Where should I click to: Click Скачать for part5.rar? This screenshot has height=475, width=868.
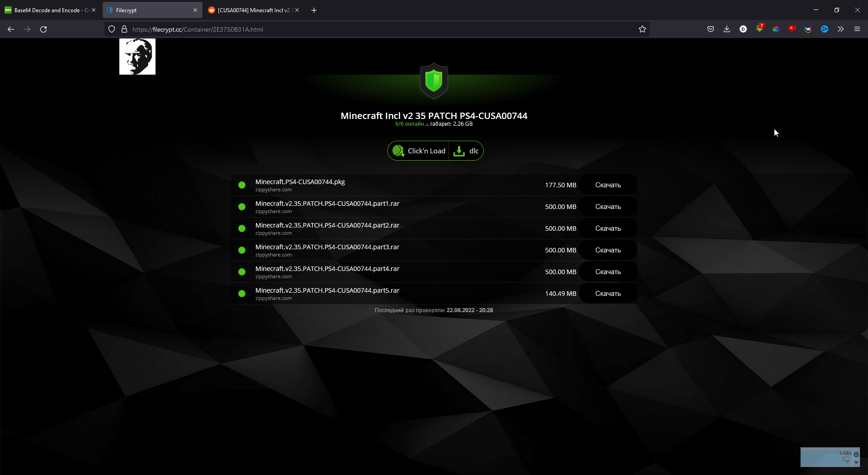[x=608, y=294]
